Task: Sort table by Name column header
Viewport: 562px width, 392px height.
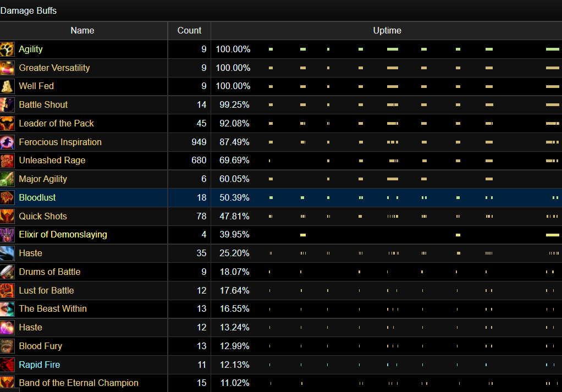Action: coord(82,30)
